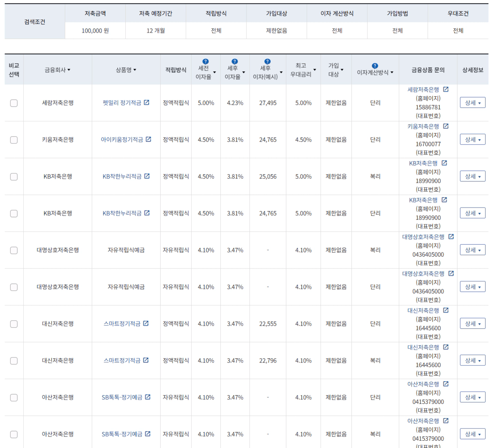This screenshot has width=491, height=448.
Task: Open the first KB착한누리적금 product link
Action: pyautogui.click(x=122, y=176)
